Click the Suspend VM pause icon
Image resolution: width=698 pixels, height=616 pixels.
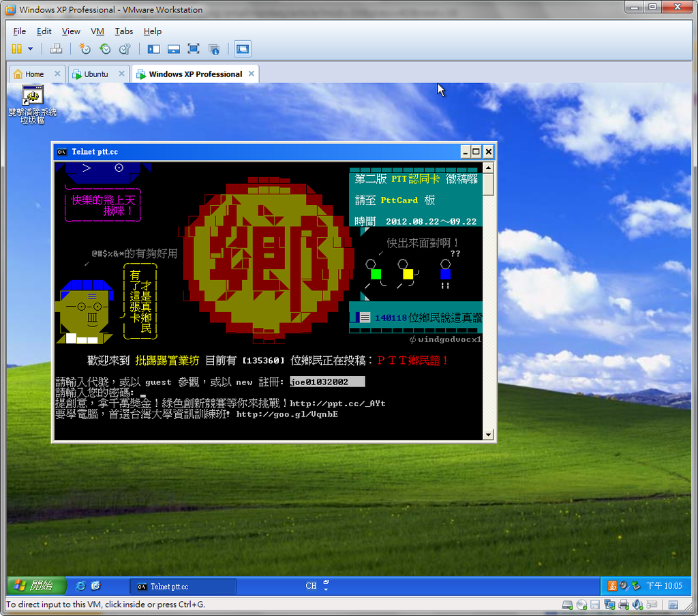(x=16, y=49)
